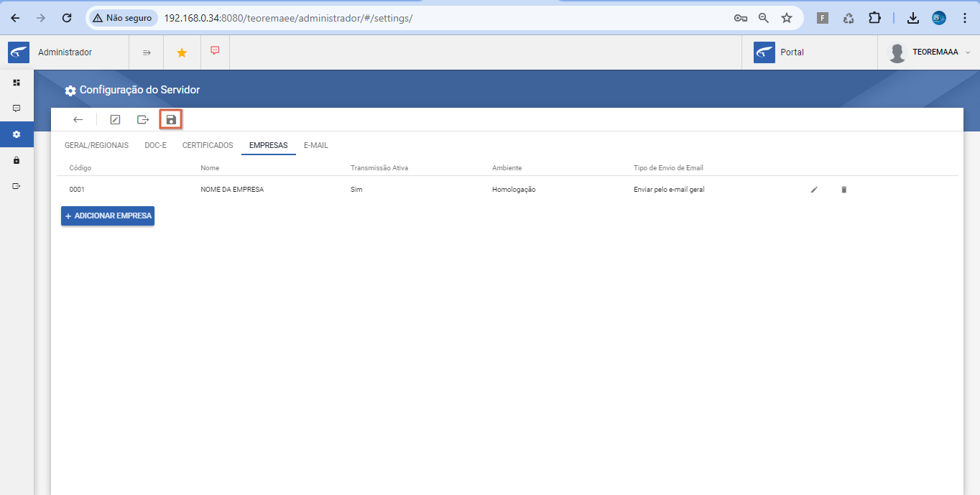Click the Código column header
Image resolution: width=980 pixels, height=495 pixels.
(80, 168)
